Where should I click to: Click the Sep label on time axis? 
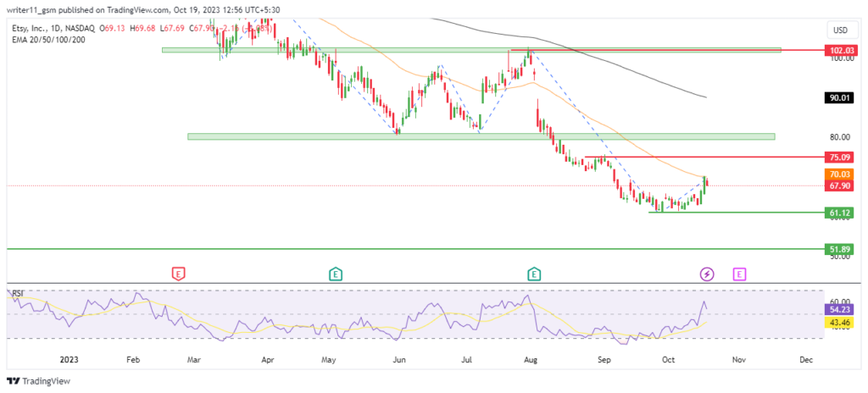pos(604,360)
